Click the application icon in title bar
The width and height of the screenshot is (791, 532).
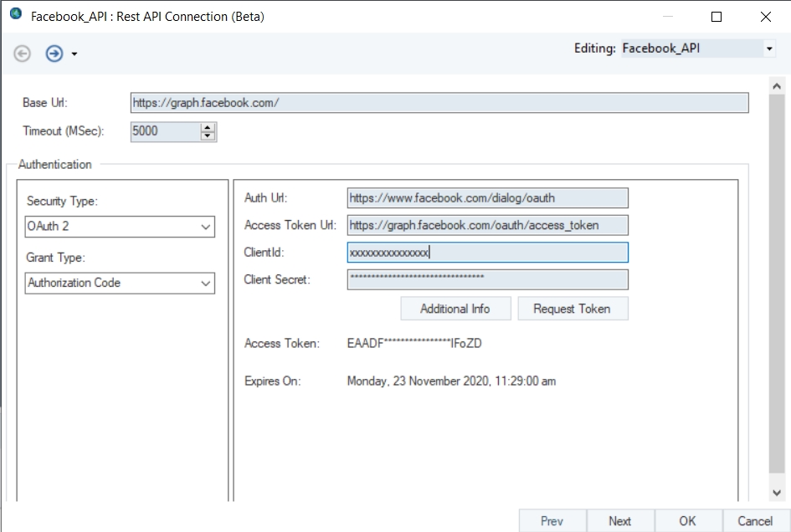[15, 16]
